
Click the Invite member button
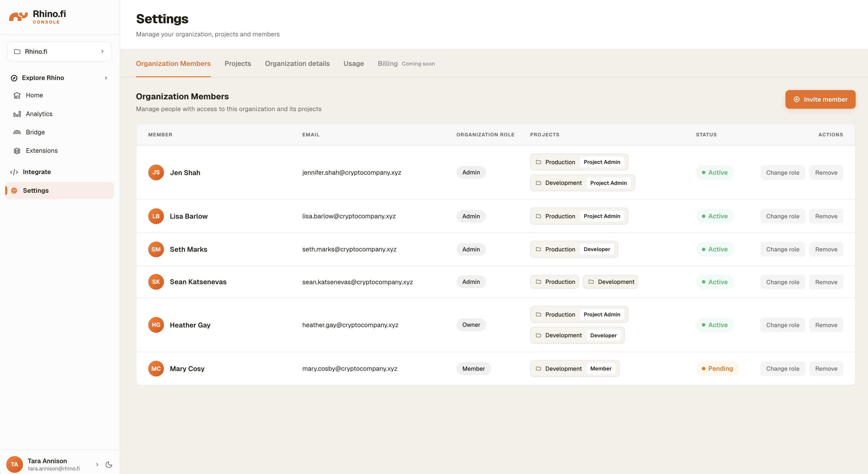pos(820,99)
